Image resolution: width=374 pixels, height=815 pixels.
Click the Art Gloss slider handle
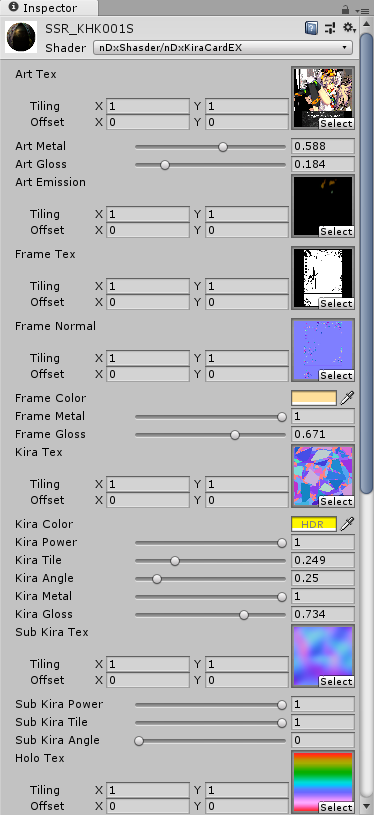(x=165, y=165)
